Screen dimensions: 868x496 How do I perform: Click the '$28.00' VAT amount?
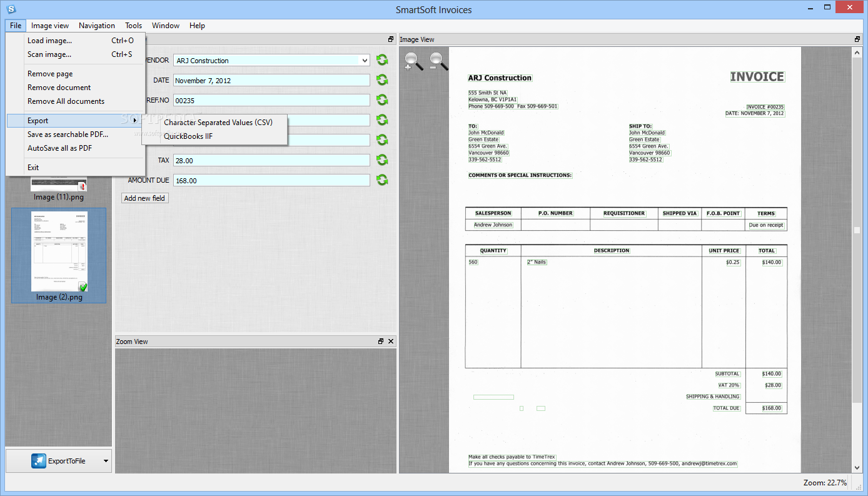772,385
